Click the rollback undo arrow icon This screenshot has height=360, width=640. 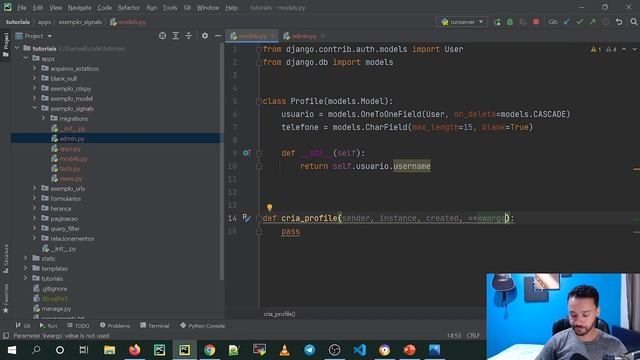pyautogui.click(x=619, y=22)
